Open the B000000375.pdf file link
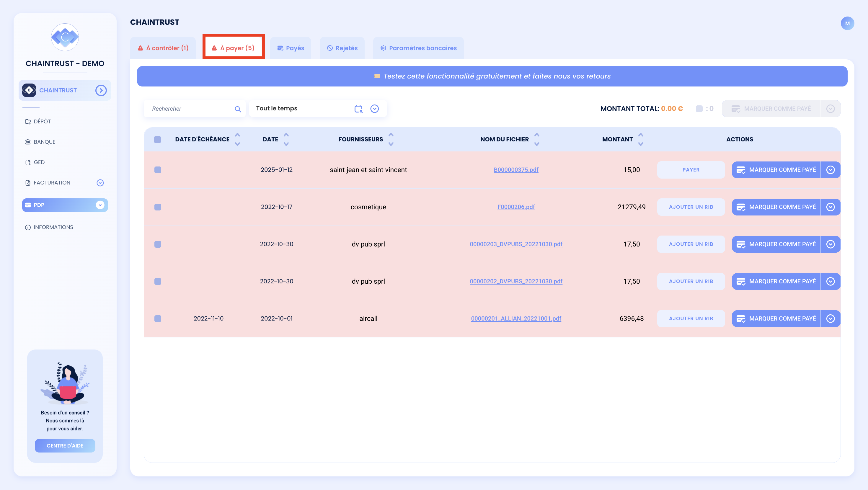 tap(516, 170)
